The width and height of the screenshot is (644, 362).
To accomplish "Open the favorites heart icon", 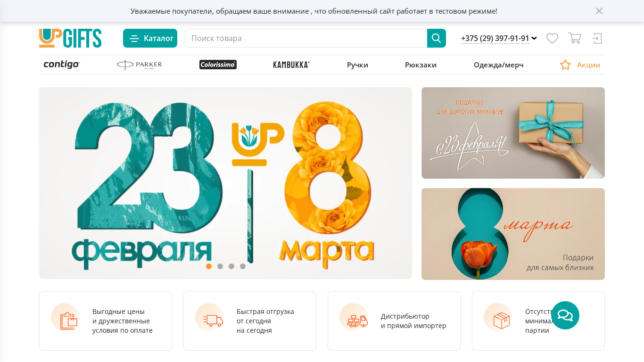I will pyautogui.click(x=552, y=38).
